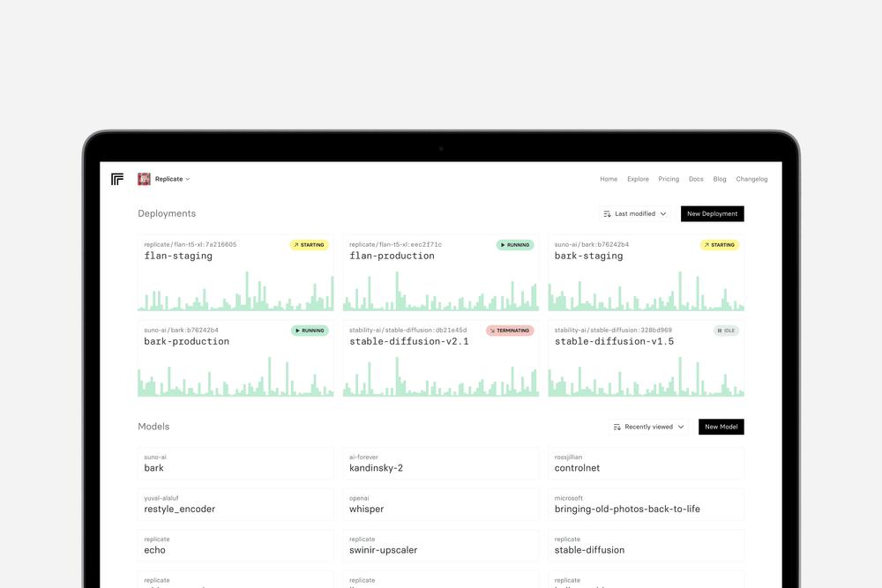Click version text 'replicate/flan-t5-xl:eec2f71c'
Image resolution: width=882 pixels, height=588 pixels.
coord(395,244)
